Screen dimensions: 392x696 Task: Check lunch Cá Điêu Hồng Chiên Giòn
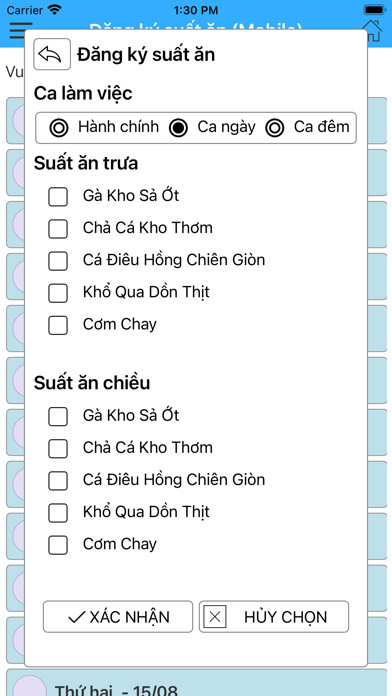click(x=58, y=261)
